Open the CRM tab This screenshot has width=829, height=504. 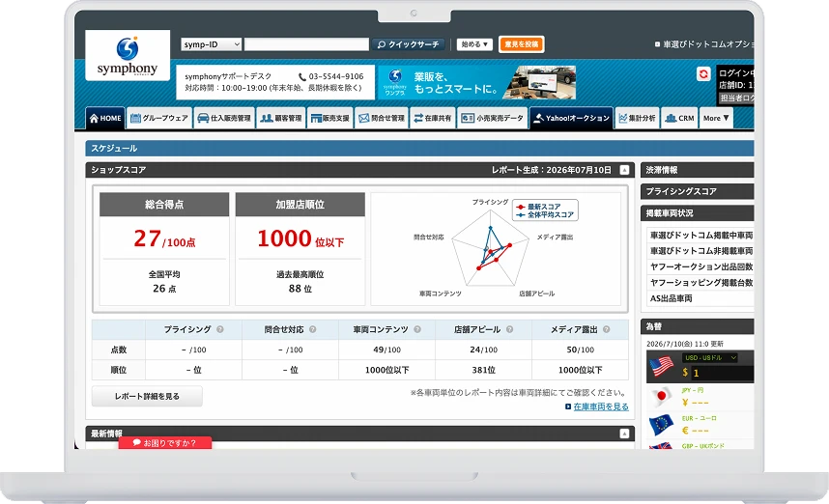679,119
